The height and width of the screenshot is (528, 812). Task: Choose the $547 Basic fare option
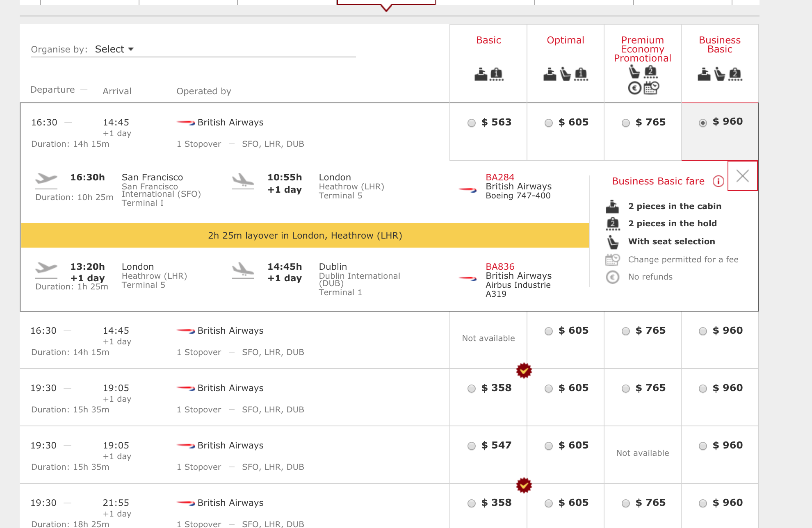tap(472, 446)
